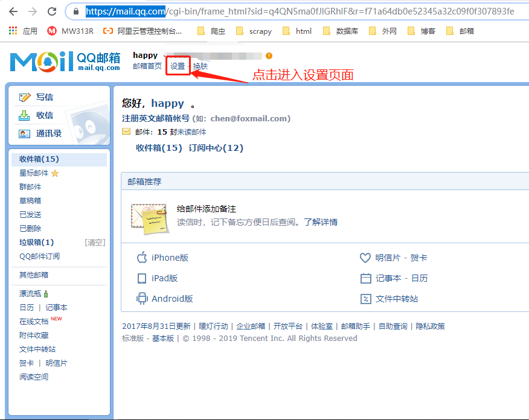Click the unread mail envelope icon
529x420 pixels.
(126, 132)
